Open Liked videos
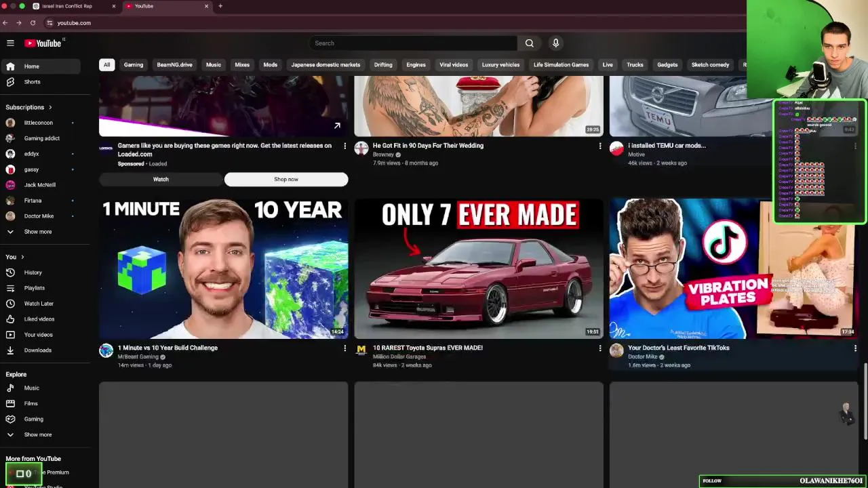 coord(41,319)
